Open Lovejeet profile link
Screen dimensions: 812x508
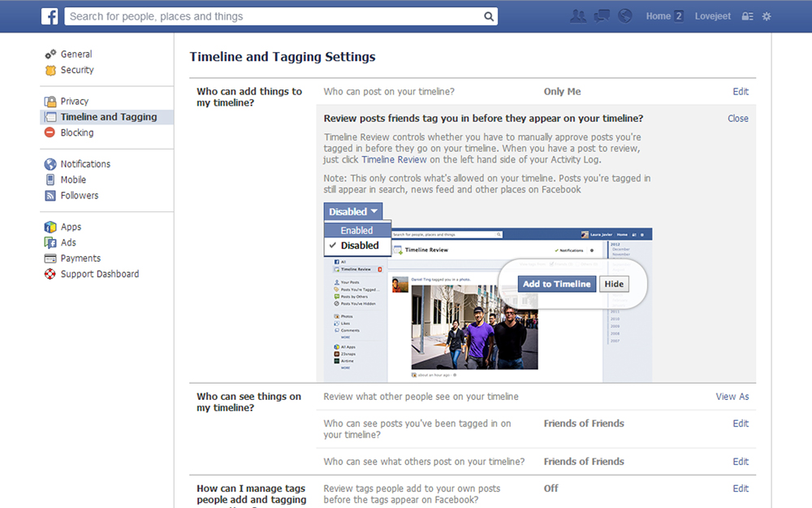pos(713,16)
